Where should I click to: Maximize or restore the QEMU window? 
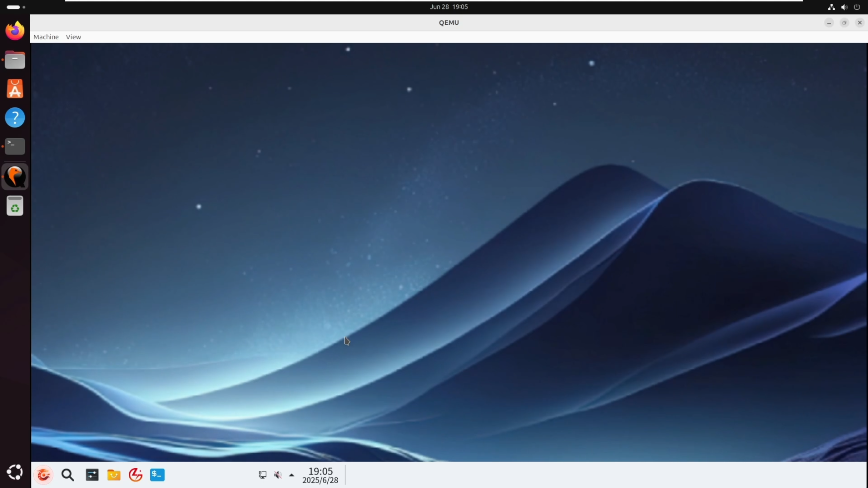point(844,23)
